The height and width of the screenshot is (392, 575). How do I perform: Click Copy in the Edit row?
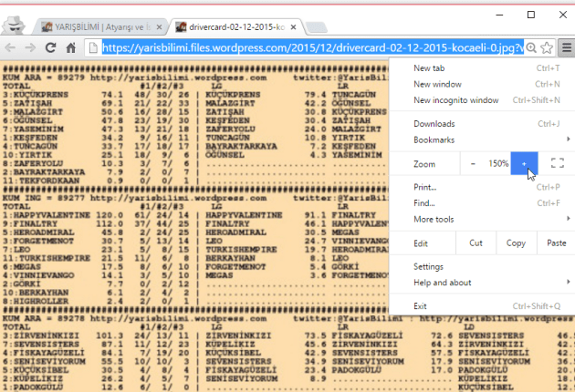point(516,243)
